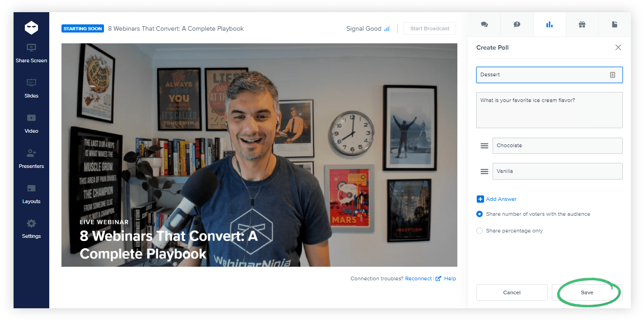The width and height of the screenshot is (644, 320).
Task: Cancel poll creation
Action: point(512,292)
